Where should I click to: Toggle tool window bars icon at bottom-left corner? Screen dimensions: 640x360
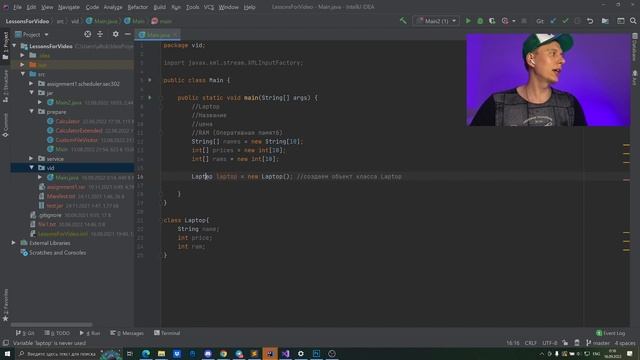(x=5, y=343)
